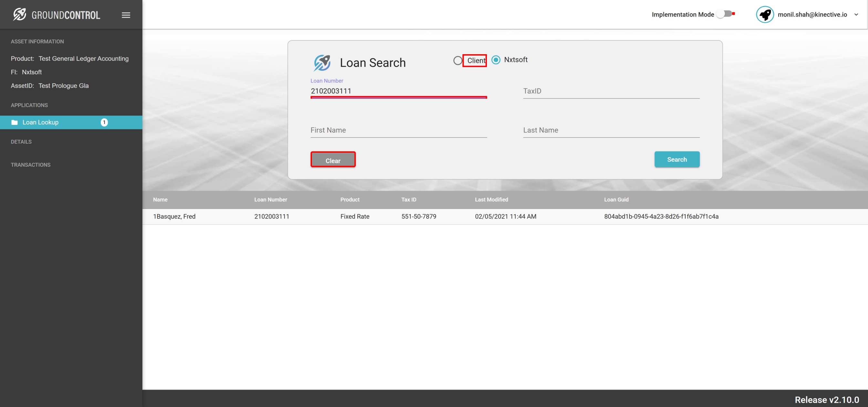Select the 1Basquez, Fred result row
Image resolution: width=868 pixels, height=407 pixels.
tap(174, 216)
